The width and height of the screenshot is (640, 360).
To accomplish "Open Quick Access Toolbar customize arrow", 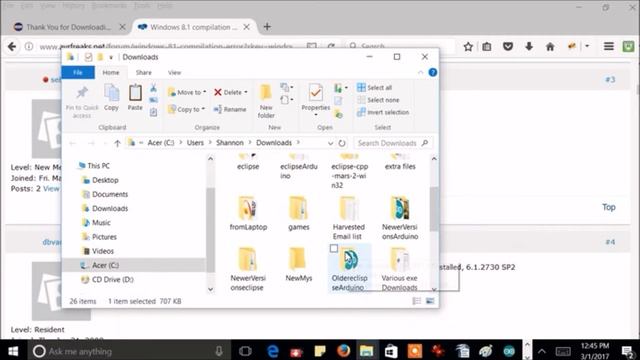I will [111, 58].
